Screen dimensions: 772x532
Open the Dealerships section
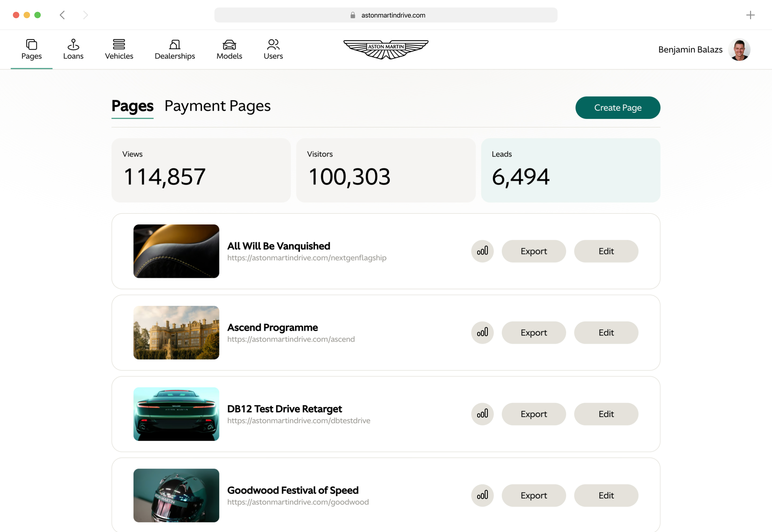click(175, 49)
